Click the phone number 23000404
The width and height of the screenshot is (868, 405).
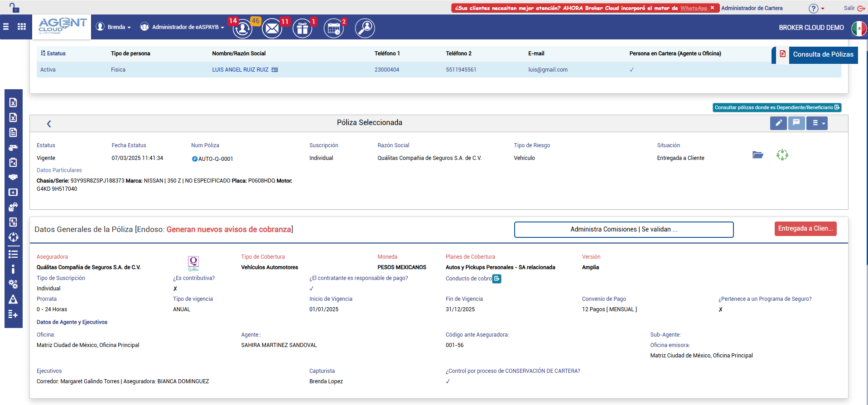[x=387, y=70]
